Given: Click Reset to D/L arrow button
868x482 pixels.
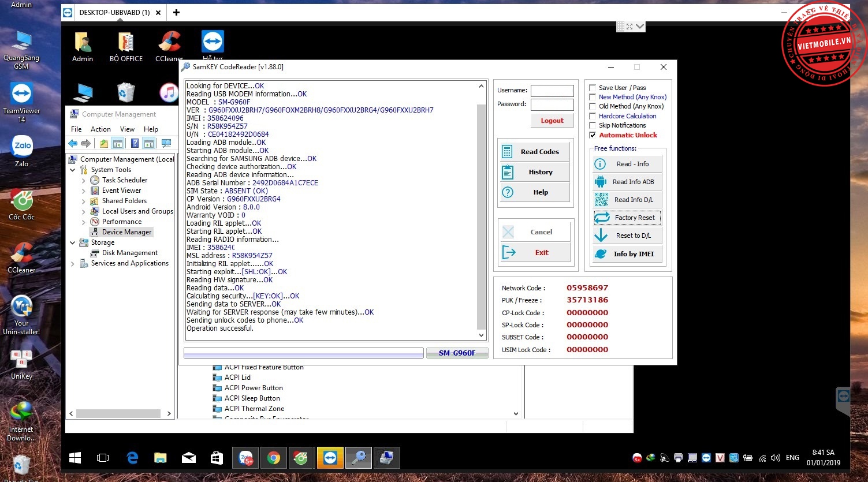Looking at the screenshot, I should point(627,236).
